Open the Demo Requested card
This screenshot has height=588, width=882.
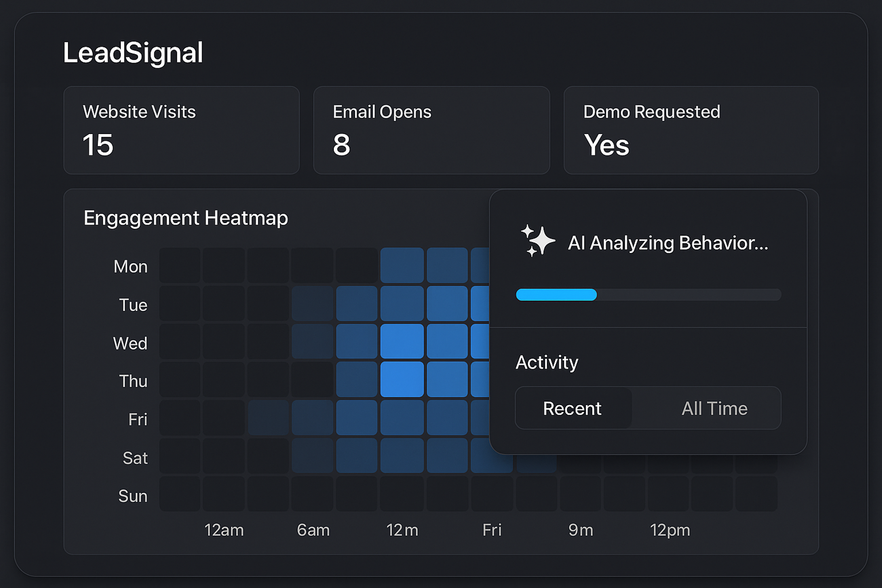pyautogui.click(x=691, y=130)
